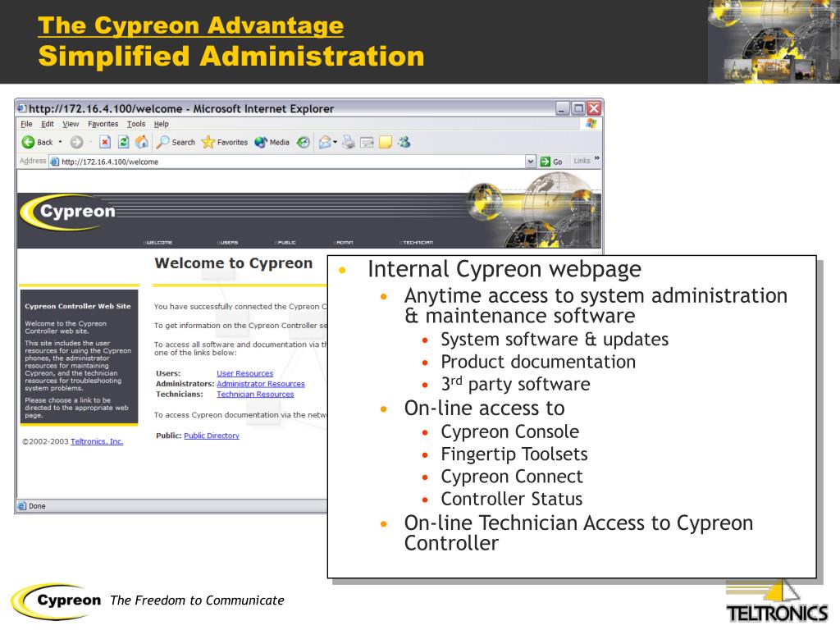Open the User Resources link

coord(244,373)
